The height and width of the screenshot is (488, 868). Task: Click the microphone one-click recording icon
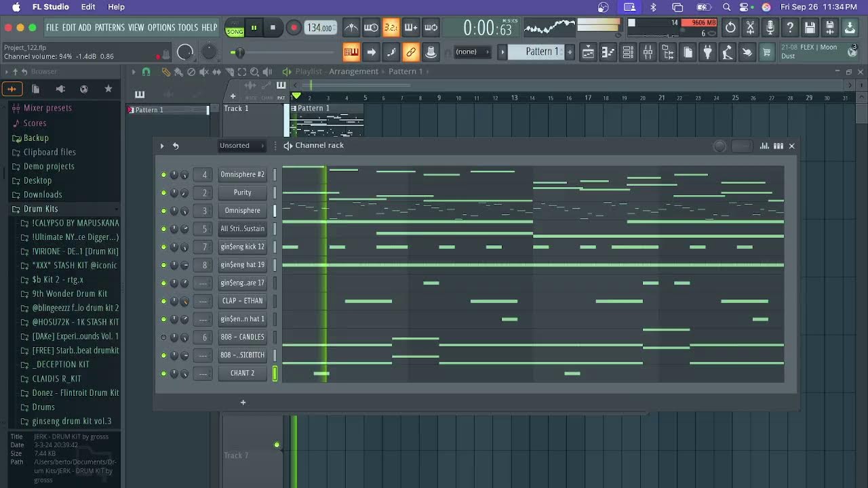[x=770, y=28]
